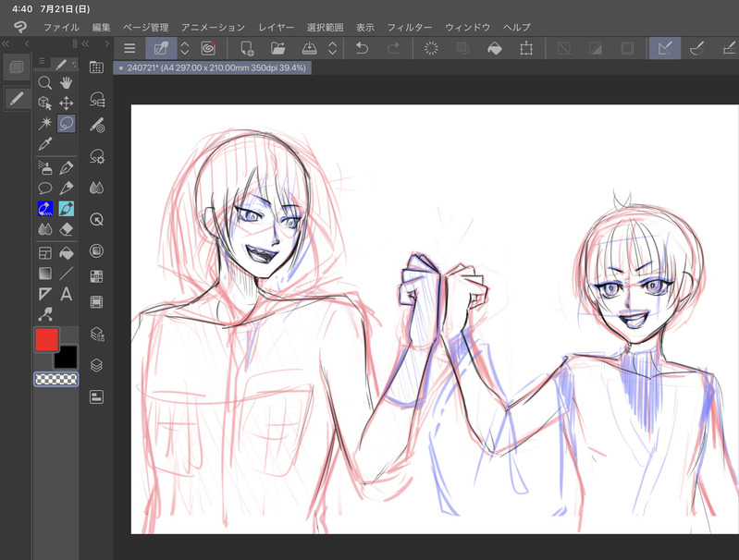Screen dimensions: 739x560
Task: Select the Frame border tool
Action: (45, 253)
